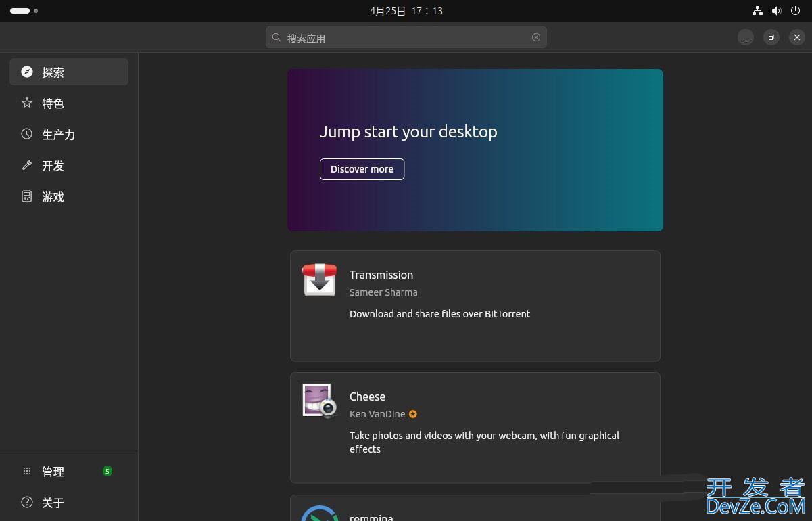Restore the App Center window size
Screen dimensions: 812x521
click(771, 37)
